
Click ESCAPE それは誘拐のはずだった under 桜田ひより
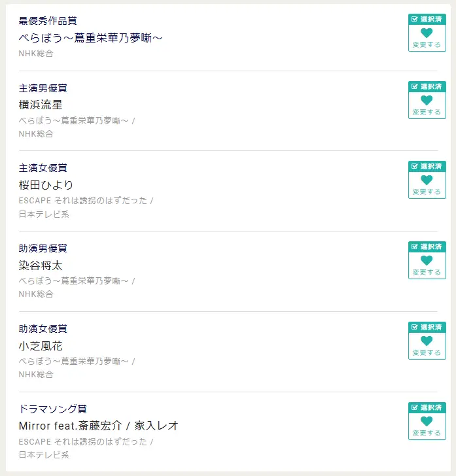pyautogui.click(x=82, y=201)
